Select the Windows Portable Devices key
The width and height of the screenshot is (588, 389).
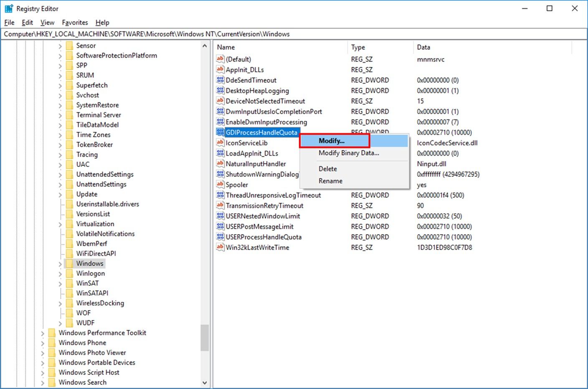click(x=97, y=363)
